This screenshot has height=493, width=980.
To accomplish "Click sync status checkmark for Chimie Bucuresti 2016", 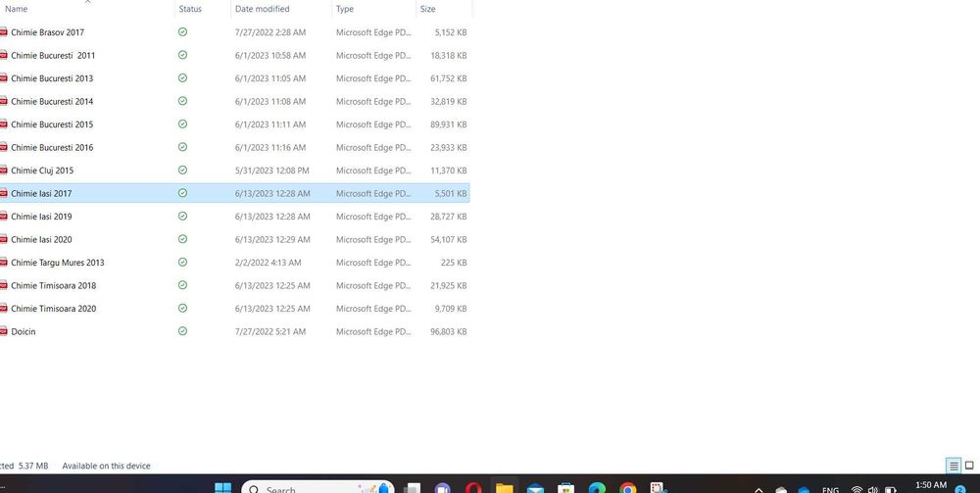I will tap(182, 147).
